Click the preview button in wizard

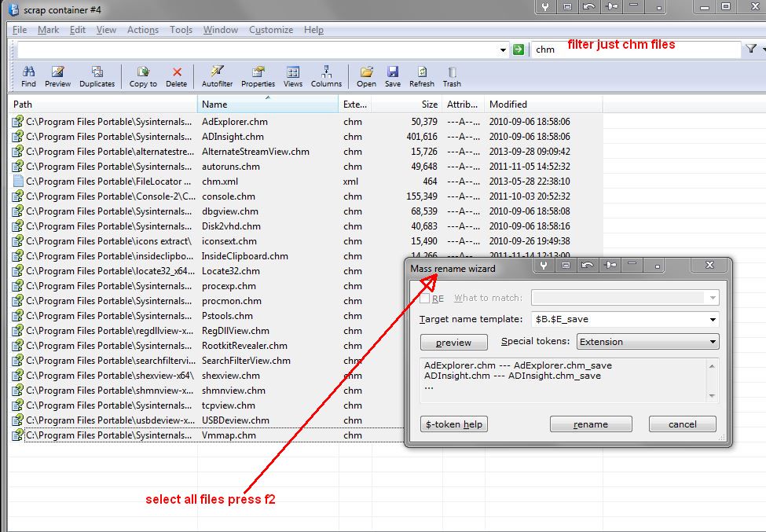click(x=454, y=343)
